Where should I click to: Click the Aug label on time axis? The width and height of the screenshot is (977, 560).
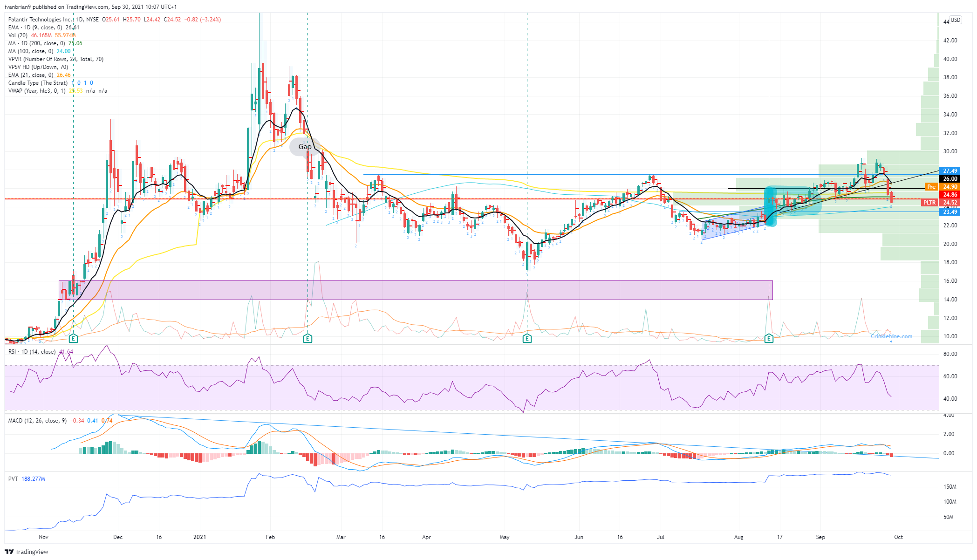point(739,537)
